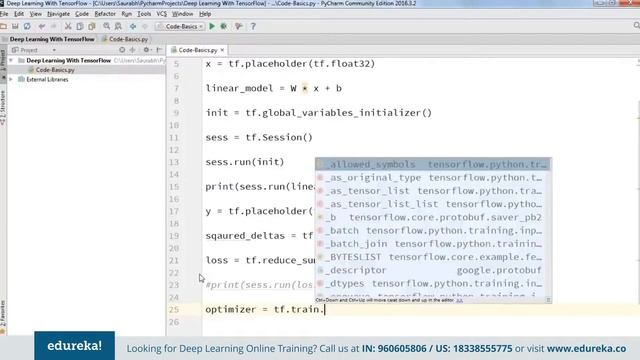
Task: Click the Copy toolbar icon
Action: [x=80, y=26]
